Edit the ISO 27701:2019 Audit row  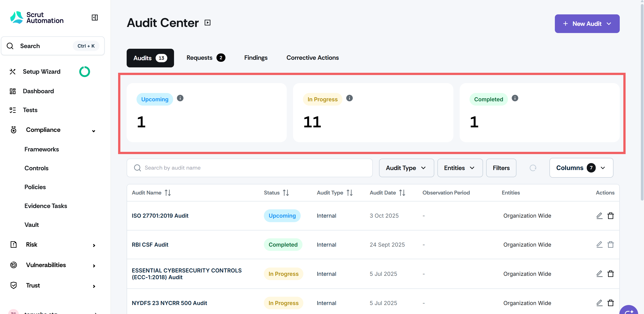click(x=599, y=215)
